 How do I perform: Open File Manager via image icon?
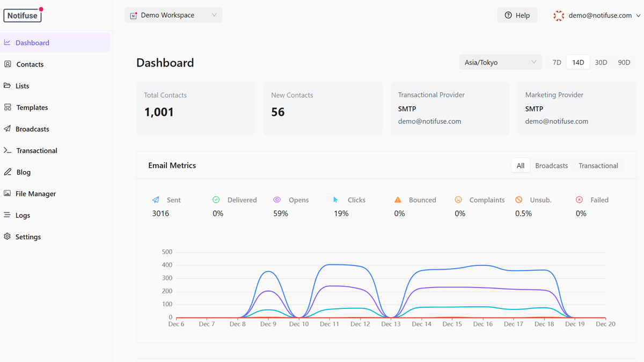tap(8, 194)
